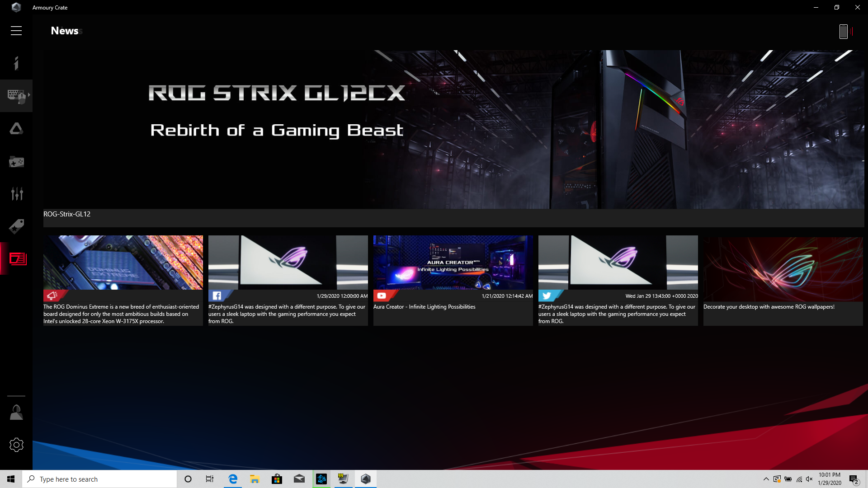
Task: Switch to the Armoury Crate taskbar icon
Action: (366, 479)
